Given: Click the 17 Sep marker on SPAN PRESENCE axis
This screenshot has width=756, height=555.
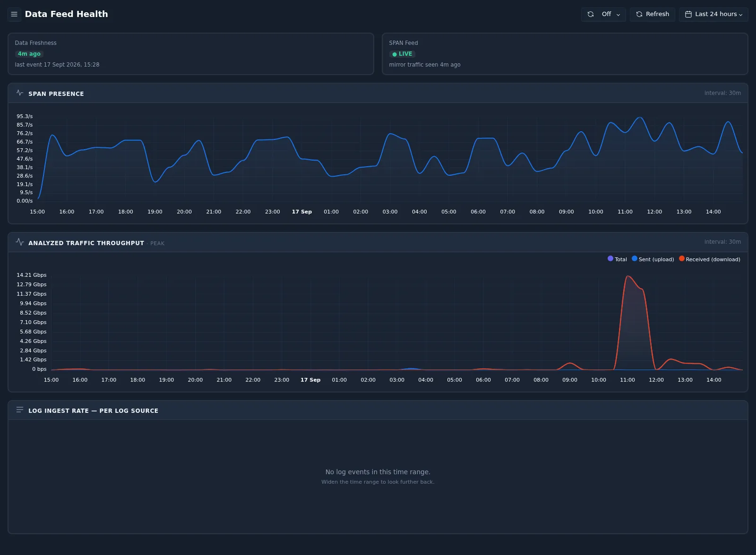Looking at the screenshot, I should point(302,212).
